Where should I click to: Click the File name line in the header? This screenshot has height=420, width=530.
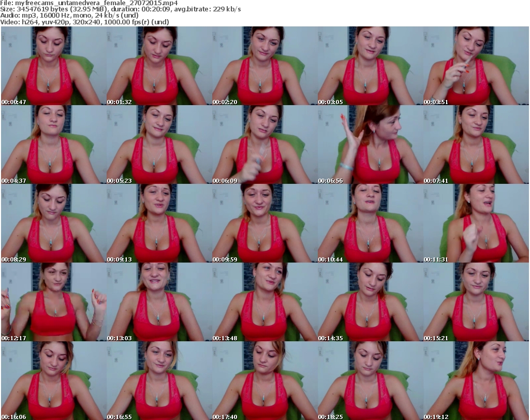pyautogui.click(x=89, y=3)
